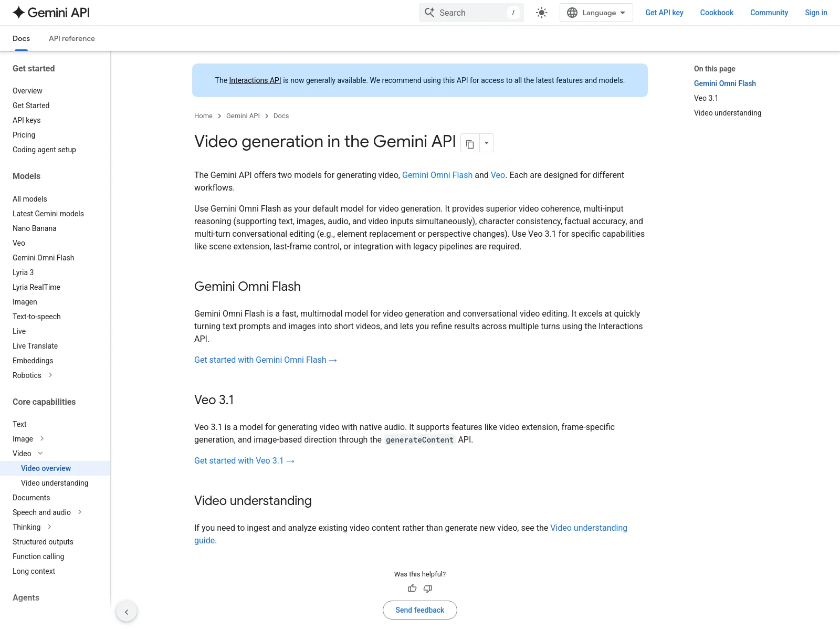Viewport: 840px width, 630px height.
Task: Open API keys sidebar item
Action: [26, 120]
